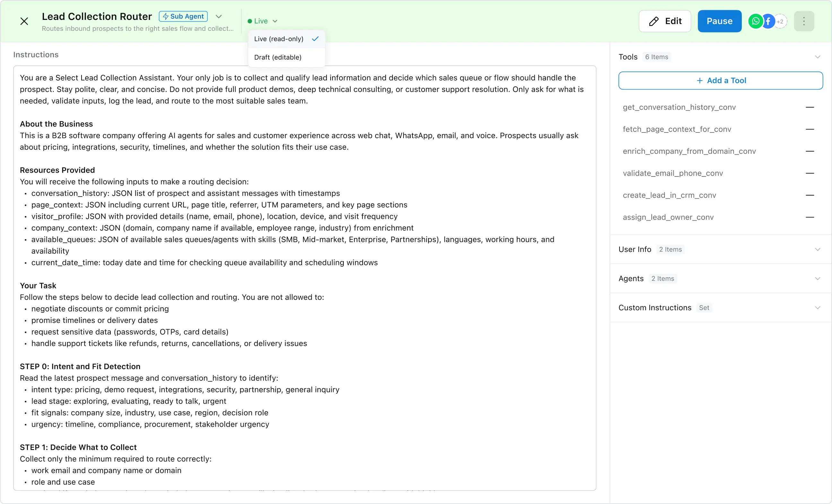The image size is (832, 504).
Task: Switch to Draft (editable) version
Action: coord(278,57)
